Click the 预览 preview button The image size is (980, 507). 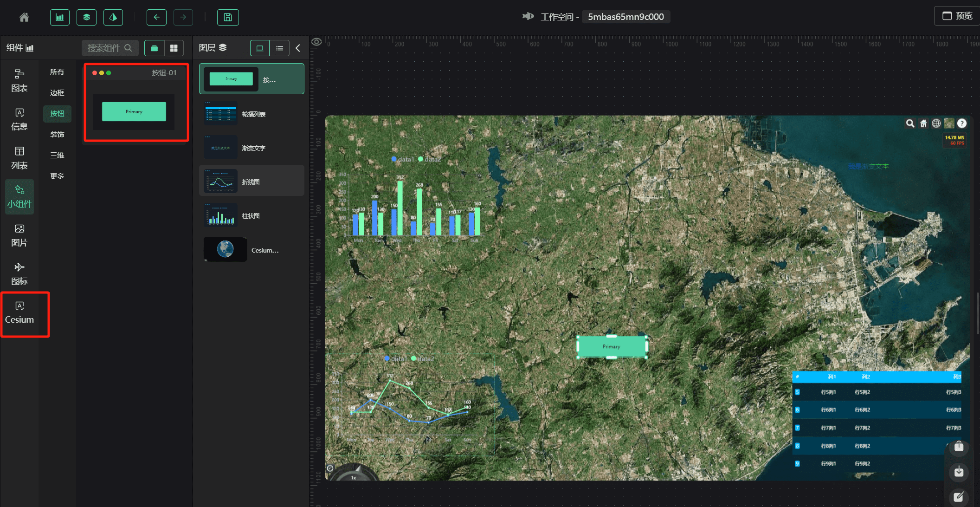[957, 16]
